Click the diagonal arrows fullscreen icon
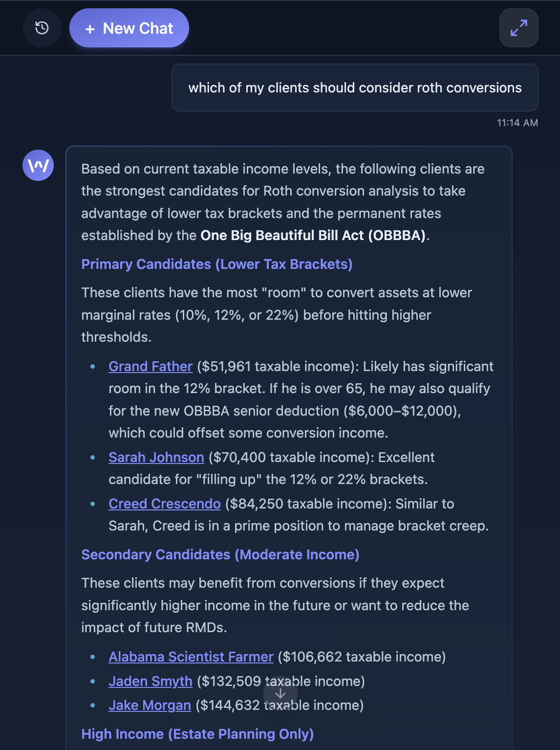Screen dimensions: 560x750 coord(518,28)
